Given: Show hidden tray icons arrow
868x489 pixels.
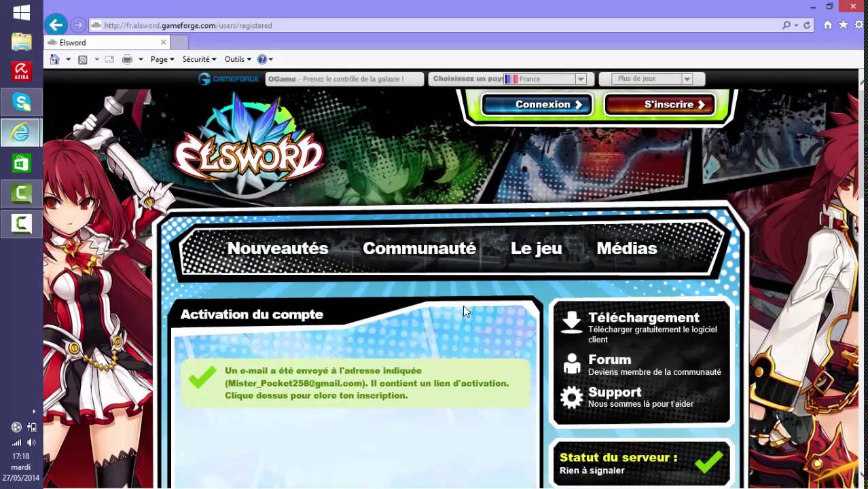Looking at the screenshot, I should [x=33, y=411].
